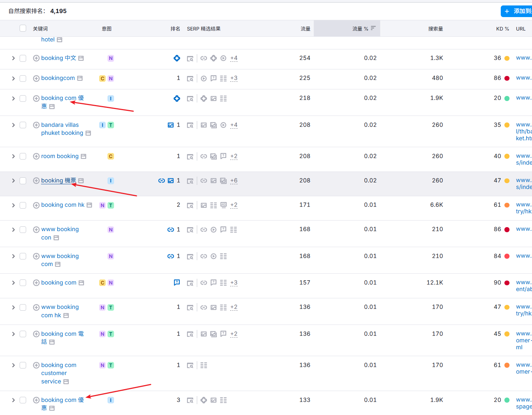Click the red KD dot for 'bookingcom'
The width and height of the screenshot is (532, 415).
click(x=507, y=78)
